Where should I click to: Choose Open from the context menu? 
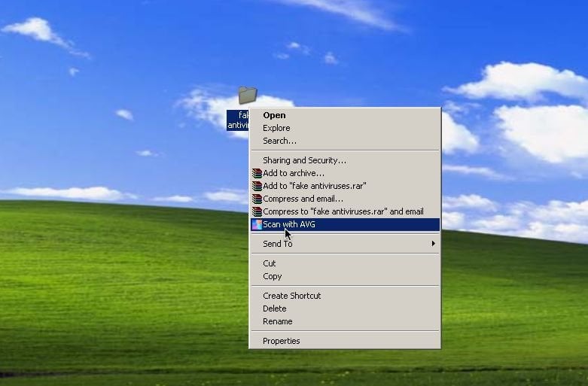[274, 115]
